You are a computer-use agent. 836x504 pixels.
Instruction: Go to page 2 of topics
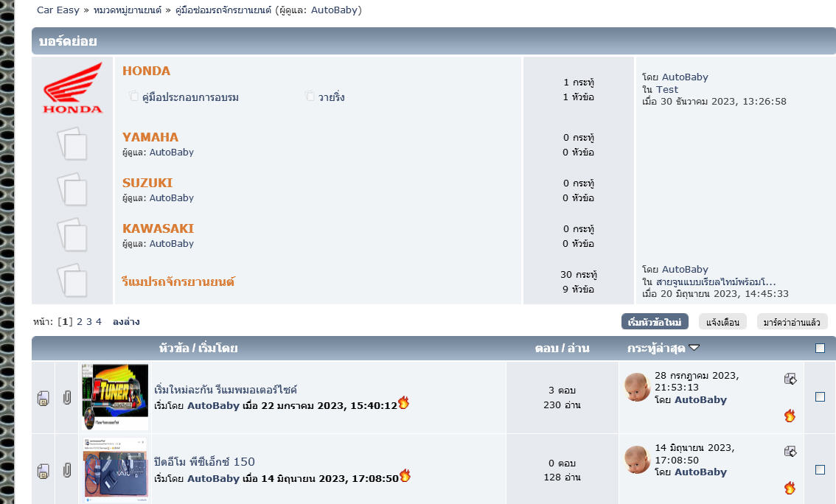80,322
